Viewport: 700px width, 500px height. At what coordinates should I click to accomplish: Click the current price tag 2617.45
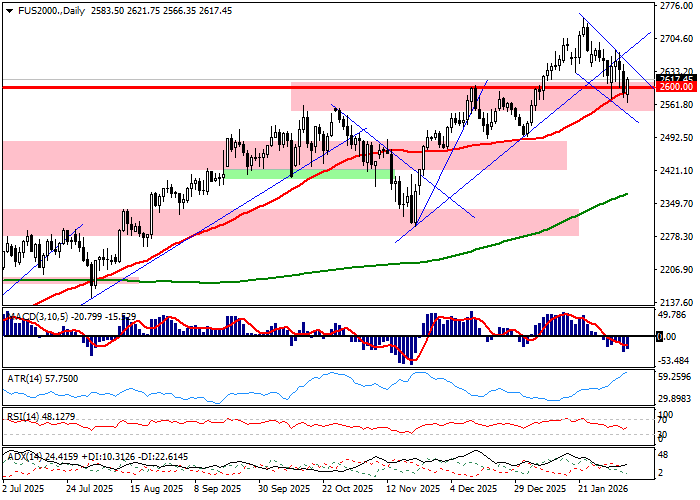[x=676, y=78]
